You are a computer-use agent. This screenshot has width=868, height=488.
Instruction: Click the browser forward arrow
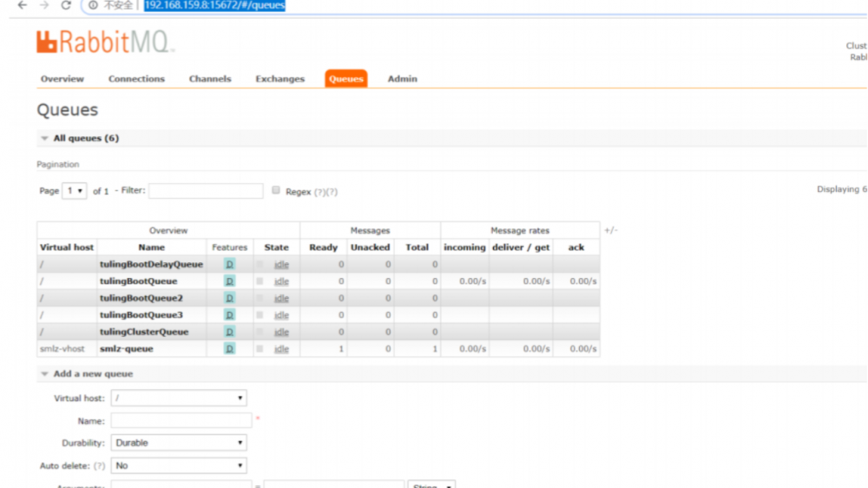(x=44, y=5)
